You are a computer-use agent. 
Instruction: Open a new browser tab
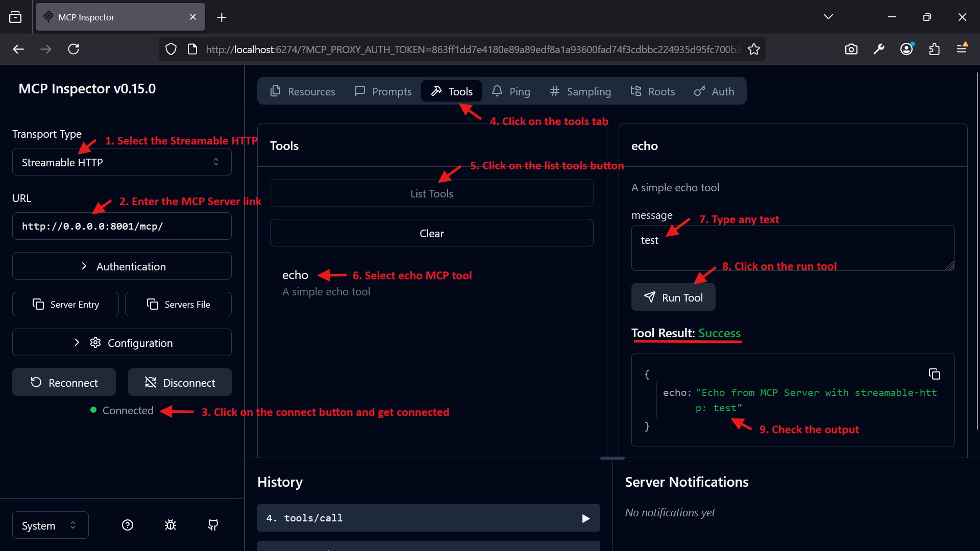[222, 17]
